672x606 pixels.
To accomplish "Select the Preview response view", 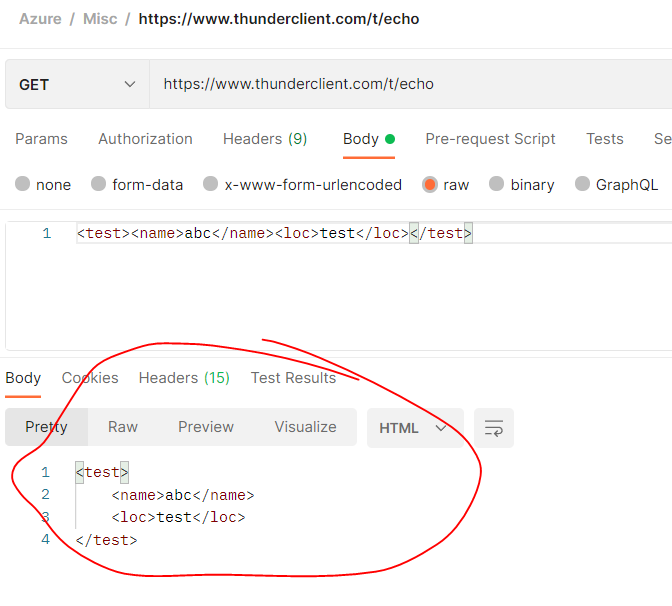I will (x=206, y=427).
